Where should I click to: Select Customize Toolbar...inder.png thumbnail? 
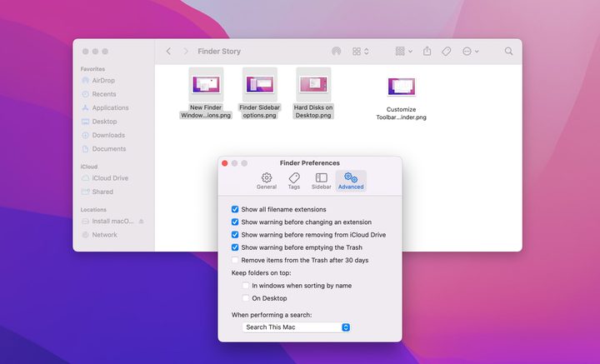[401, 86]
